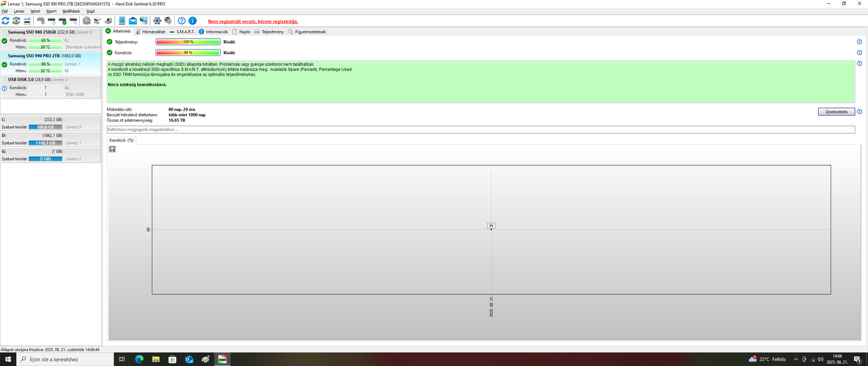Click the disk with green checkmark toolbar icon
This screenshot has width=868, height=366.
click(x=63, y=21)
